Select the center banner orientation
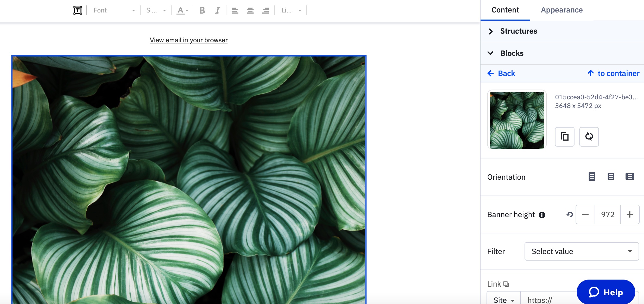 click(611, 177)
